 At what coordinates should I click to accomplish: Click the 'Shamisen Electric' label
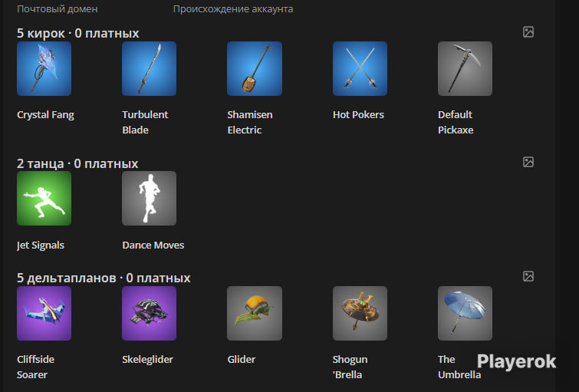tap(250, 122)
